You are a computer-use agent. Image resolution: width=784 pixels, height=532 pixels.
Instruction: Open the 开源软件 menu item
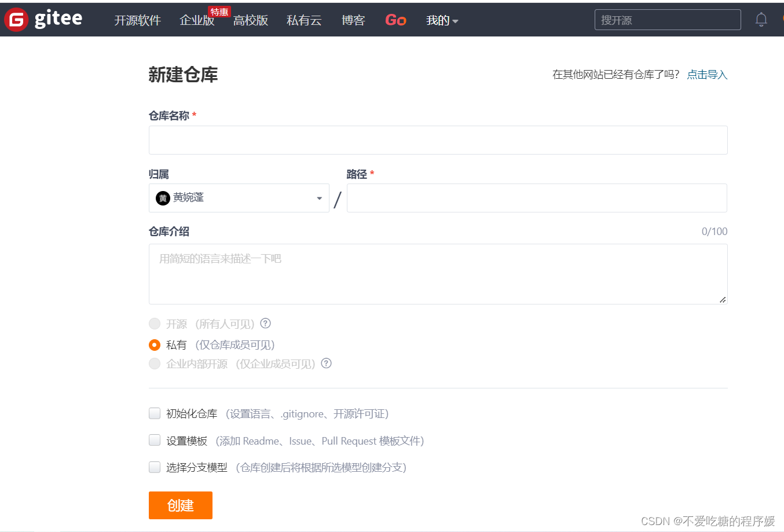pos(137,20)
